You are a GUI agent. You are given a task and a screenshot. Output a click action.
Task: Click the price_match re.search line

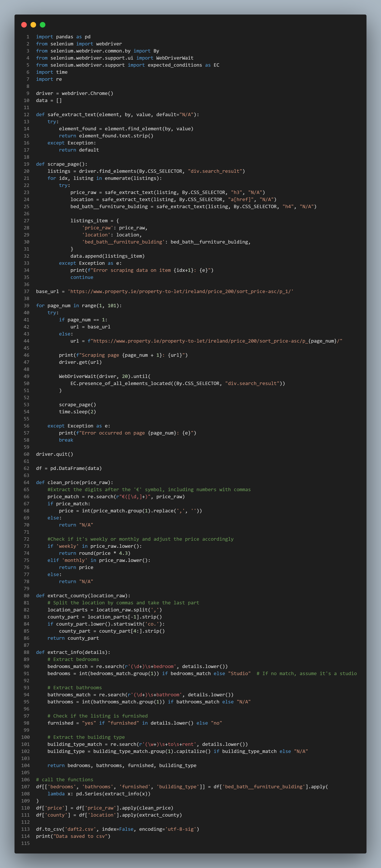coord(116,497)
